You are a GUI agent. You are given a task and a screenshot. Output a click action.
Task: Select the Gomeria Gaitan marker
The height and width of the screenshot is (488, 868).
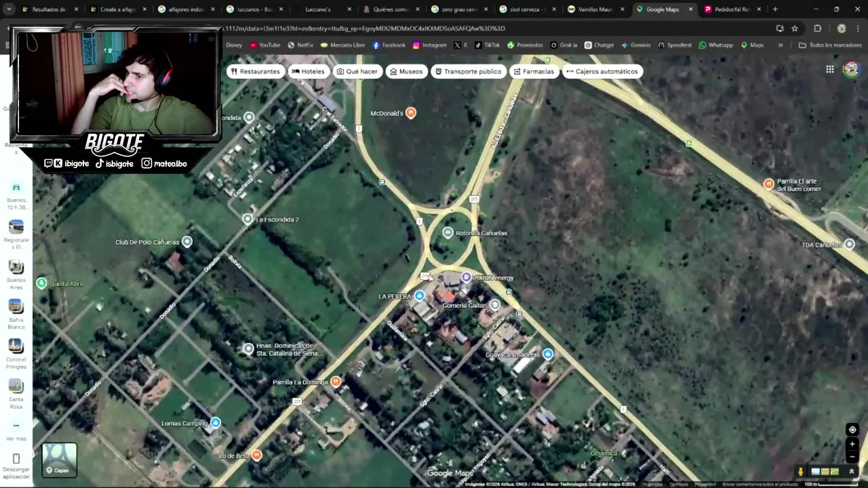495,305
